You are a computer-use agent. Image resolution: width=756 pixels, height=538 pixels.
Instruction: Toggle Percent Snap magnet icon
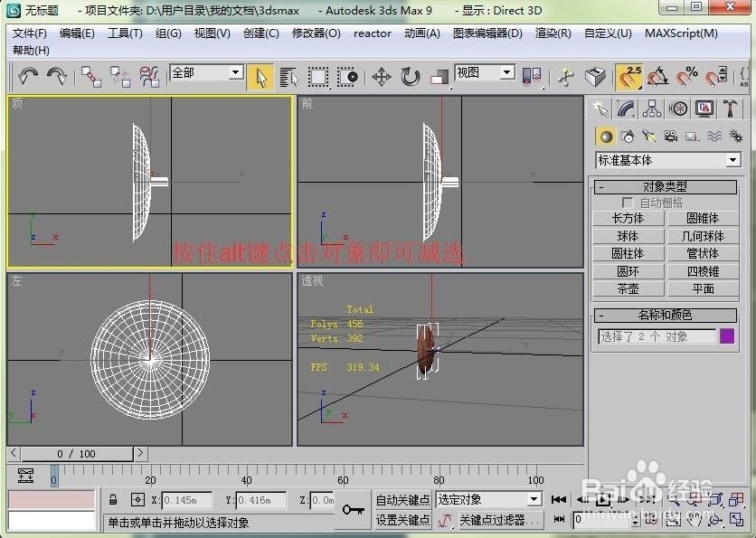(687, 77)
